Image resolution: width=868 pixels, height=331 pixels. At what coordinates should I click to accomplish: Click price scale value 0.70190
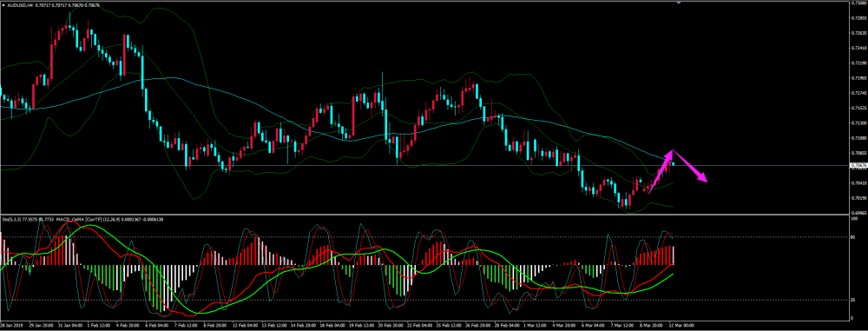click(858, 197)
